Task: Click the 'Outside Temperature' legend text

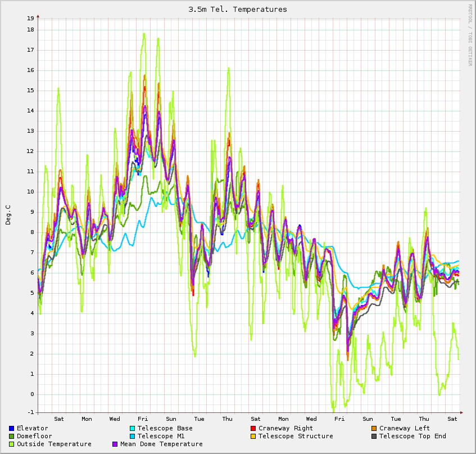Action: point(54,444)
